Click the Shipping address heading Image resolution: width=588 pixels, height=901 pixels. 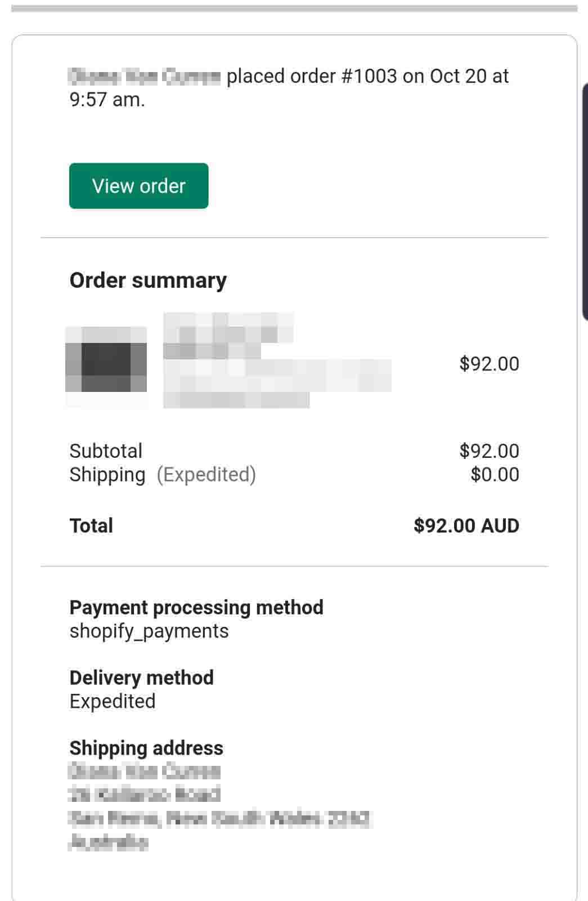146,748
